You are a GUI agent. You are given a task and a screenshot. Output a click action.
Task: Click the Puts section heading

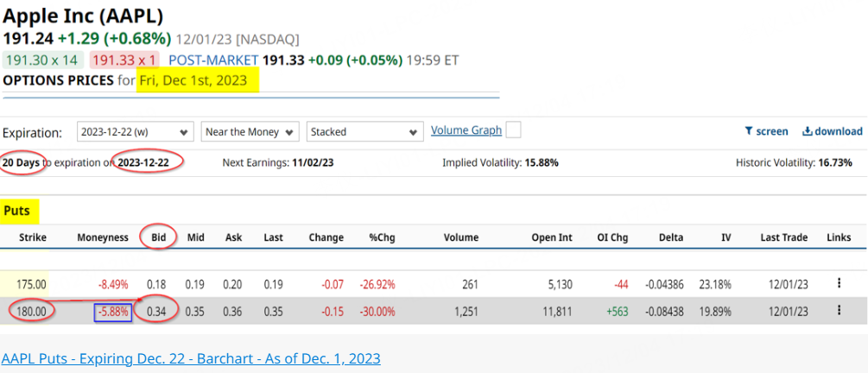click(x=16, y=211)
